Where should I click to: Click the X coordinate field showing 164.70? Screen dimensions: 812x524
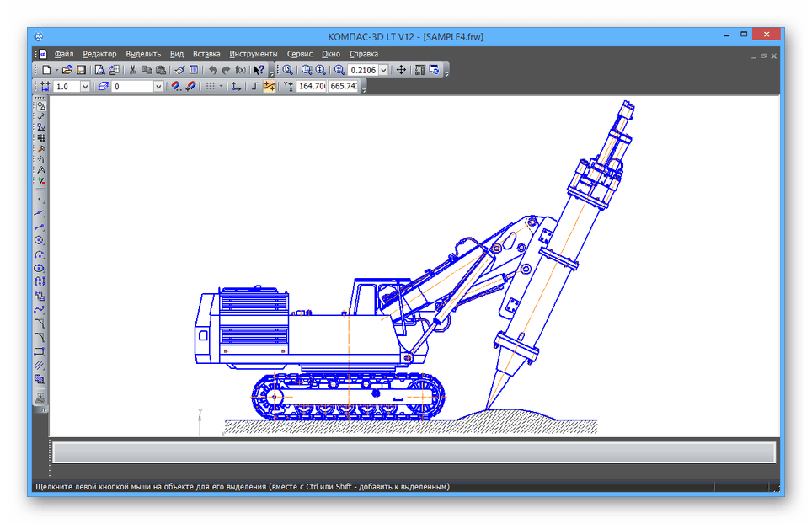click(x=311, y=86)
